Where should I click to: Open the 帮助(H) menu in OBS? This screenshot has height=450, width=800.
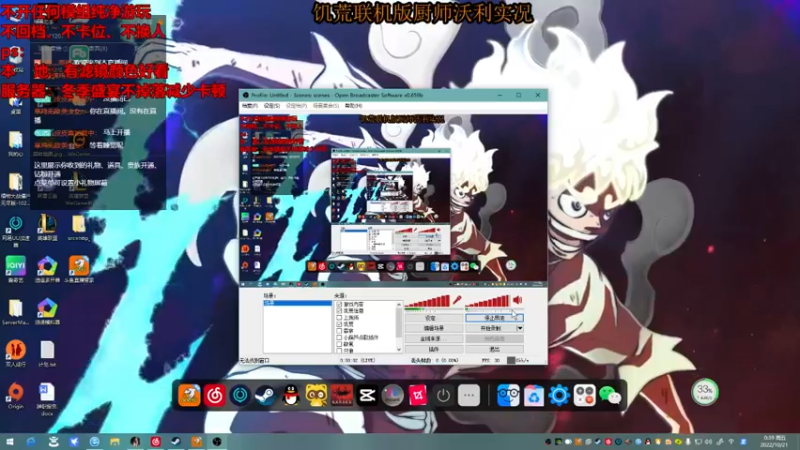(354, 106)
